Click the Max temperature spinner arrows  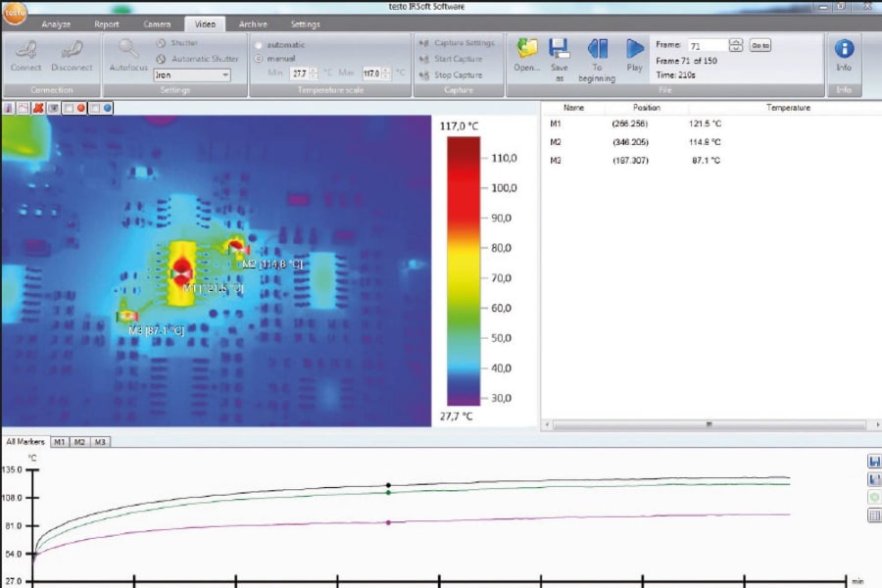pos(387,73)
